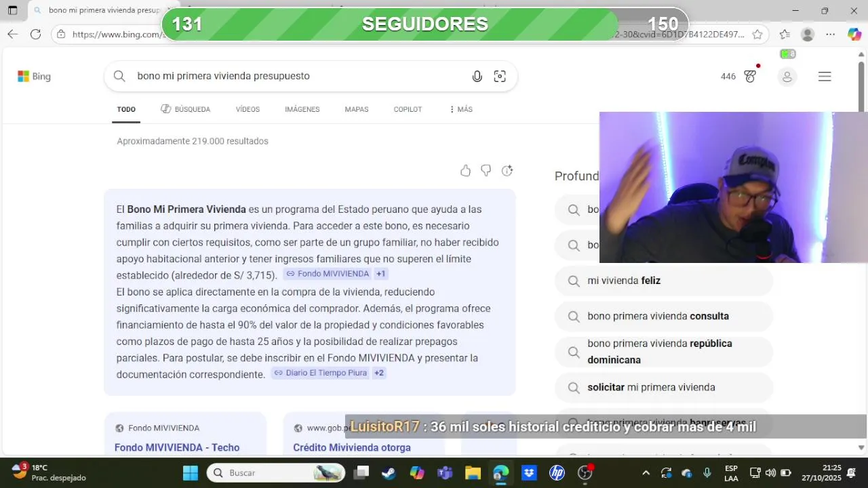Switch to the TODO results tab

point(126,109)
